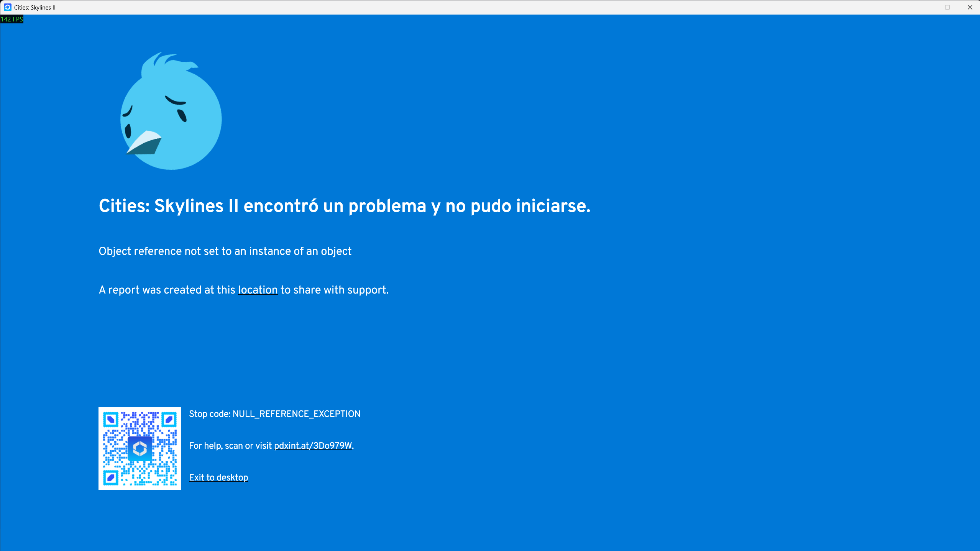
Task: Click the Skylines logo inside the QR code
Action: pos(140,448)
